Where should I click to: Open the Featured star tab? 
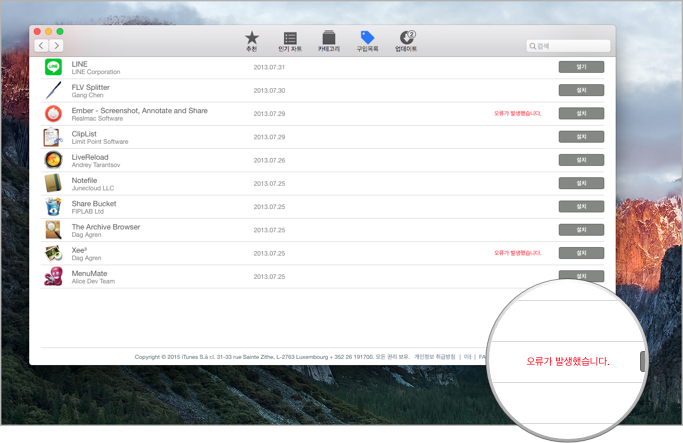tap(252, 41)
